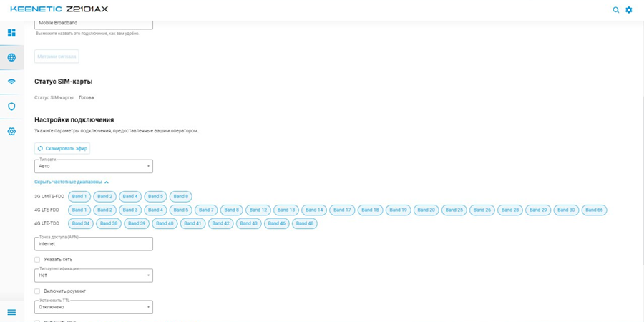Enable the 'Указать сеть' checkbox
This screenshot has height=322, width=644.
pos(37,260)
